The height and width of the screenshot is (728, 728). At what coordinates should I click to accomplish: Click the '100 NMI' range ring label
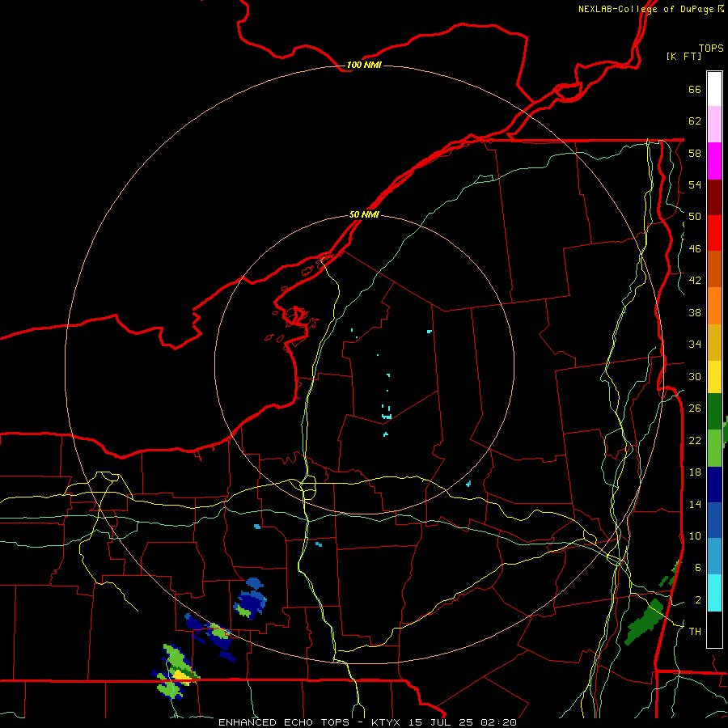point(364,65)
